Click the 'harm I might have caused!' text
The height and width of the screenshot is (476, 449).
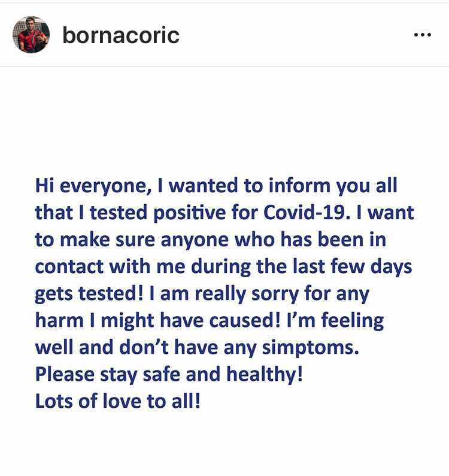[x=157, y=320]
